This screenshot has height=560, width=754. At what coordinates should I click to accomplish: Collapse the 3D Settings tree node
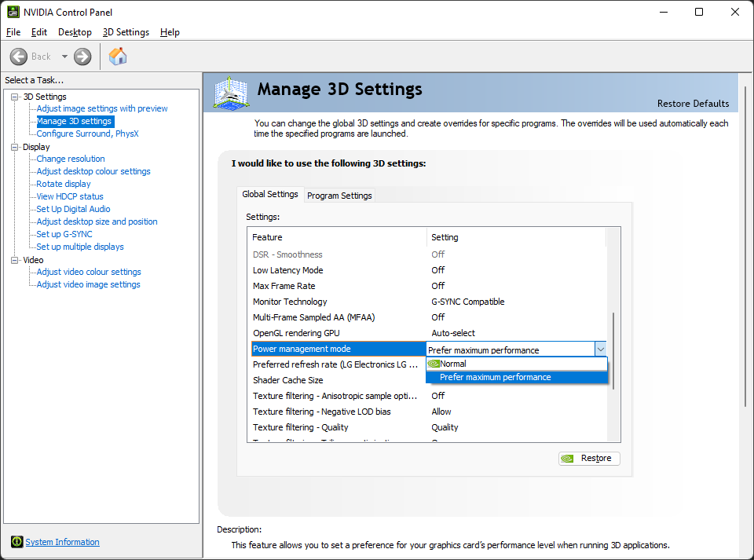coord(14,97)
